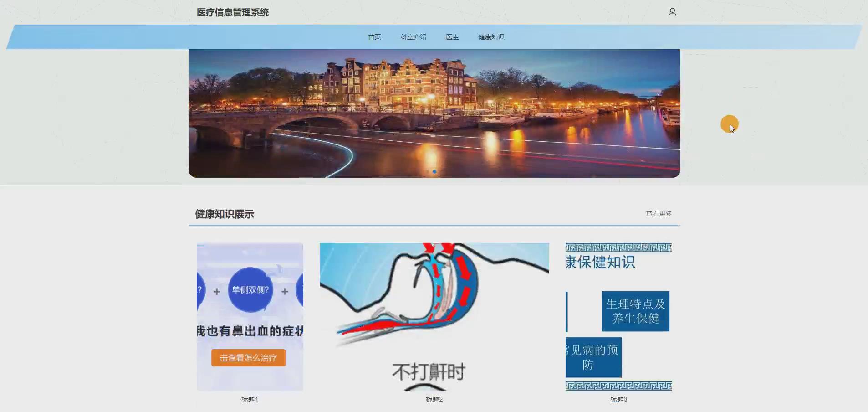
Task: Open the user profile icon
Action: (x=673, y=12)
